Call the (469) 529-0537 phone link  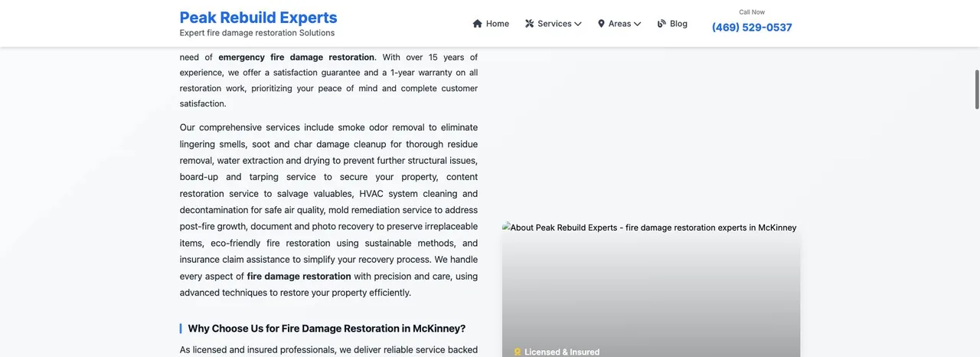pyautogui.click(x=752, y=28)
